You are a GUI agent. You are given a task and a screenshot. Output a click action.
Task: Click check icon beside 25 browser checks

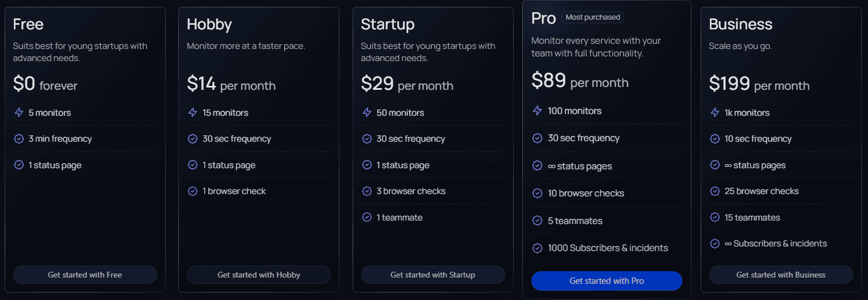pos(715,191)
